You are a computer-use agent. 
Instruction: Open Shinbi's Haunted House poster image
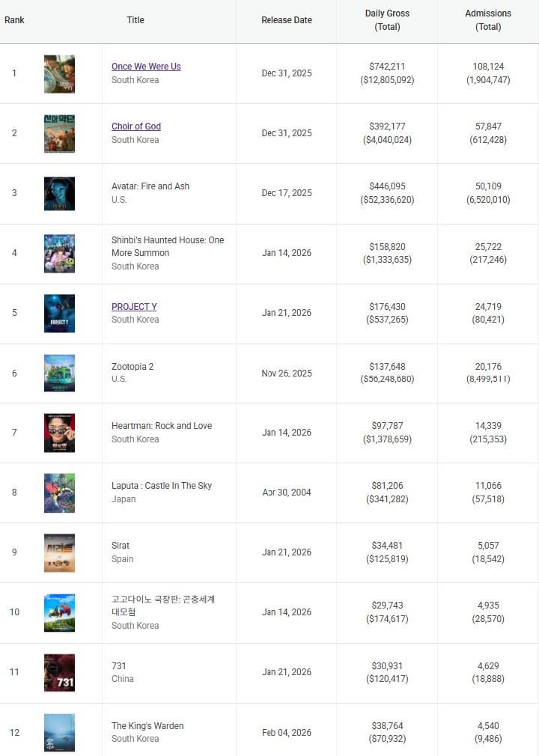click(x=59, y=253)
